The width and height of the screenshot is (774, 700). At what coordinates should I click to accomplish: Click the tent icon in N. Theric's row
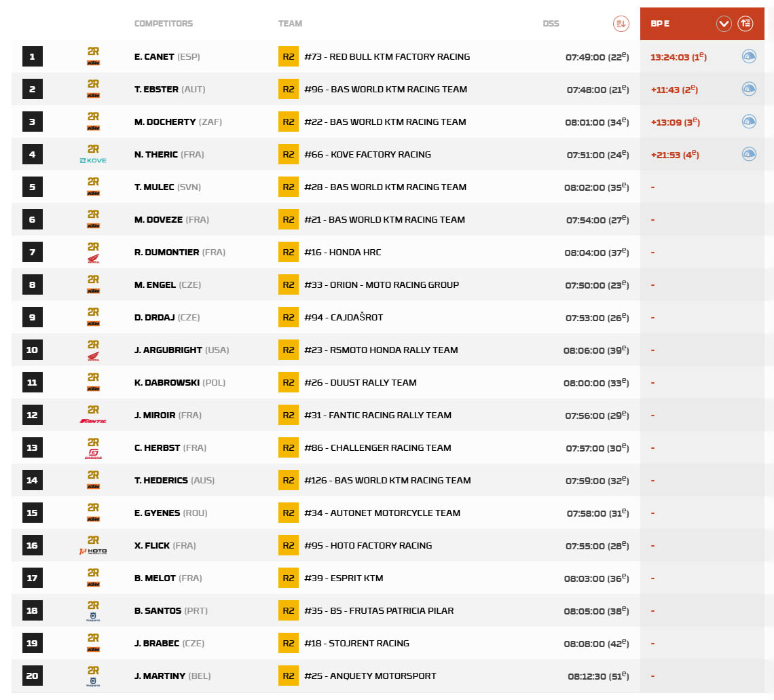click(748, 154)
